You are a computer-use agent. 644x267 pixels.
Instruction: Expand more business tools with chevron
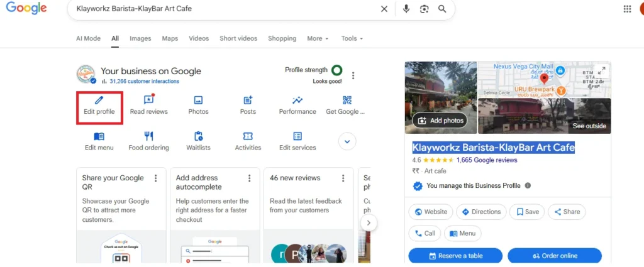347,141
